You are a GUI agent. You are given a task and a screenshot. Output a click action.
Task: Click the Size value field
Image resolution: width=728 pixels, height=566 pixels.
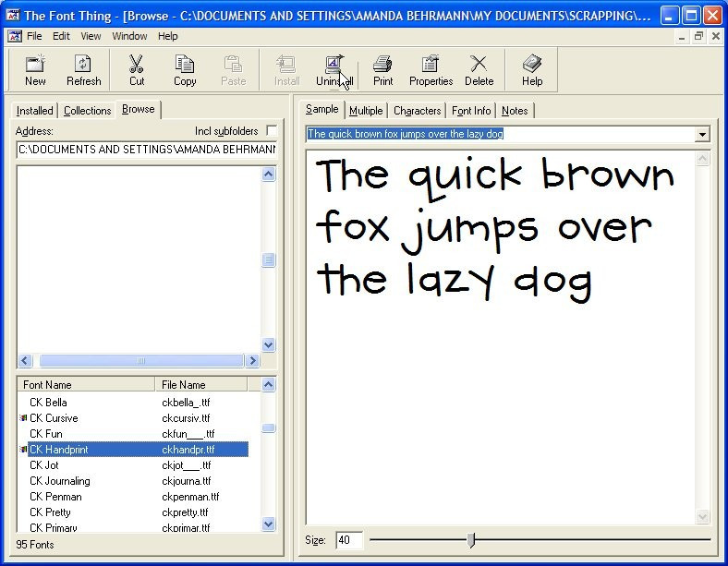coord(348,540)
